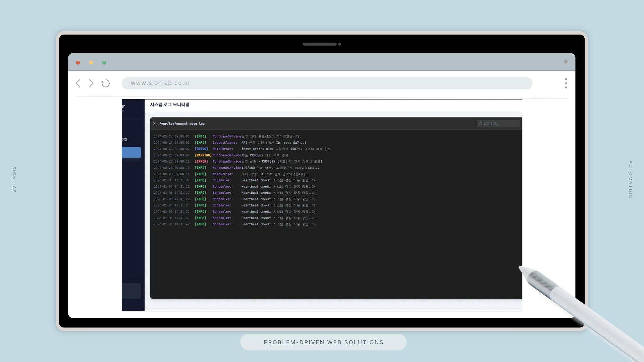Click the dark button at sidebar bottom
Viewport: 644px width, 362px height.
131,291
